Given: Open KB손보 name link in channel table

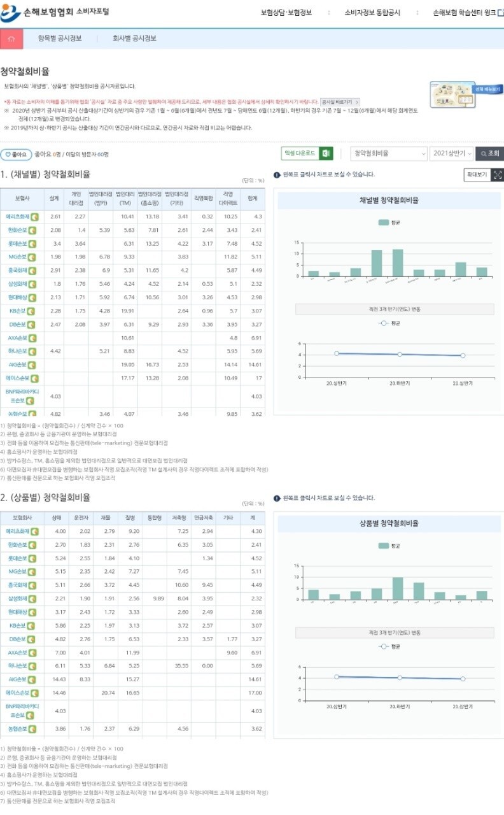Looking at the screenshot, I should (17, 311).
